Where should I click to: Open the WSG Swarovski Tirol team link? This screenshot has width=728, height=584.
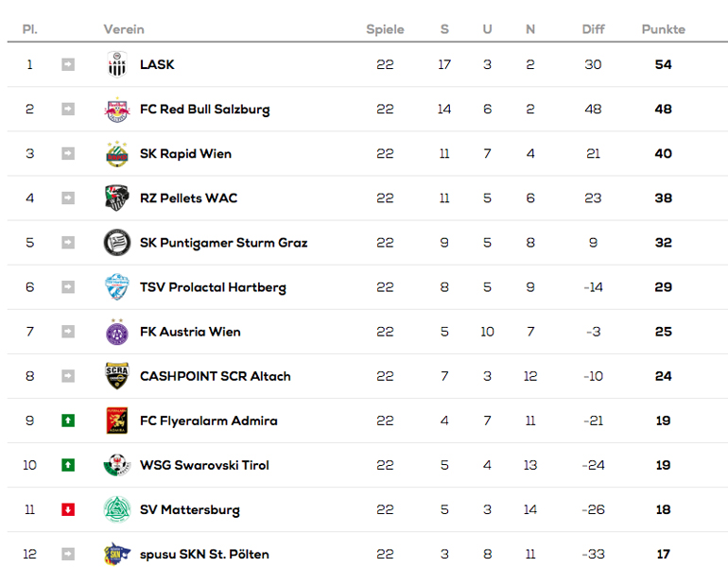[x=204, y=465]
